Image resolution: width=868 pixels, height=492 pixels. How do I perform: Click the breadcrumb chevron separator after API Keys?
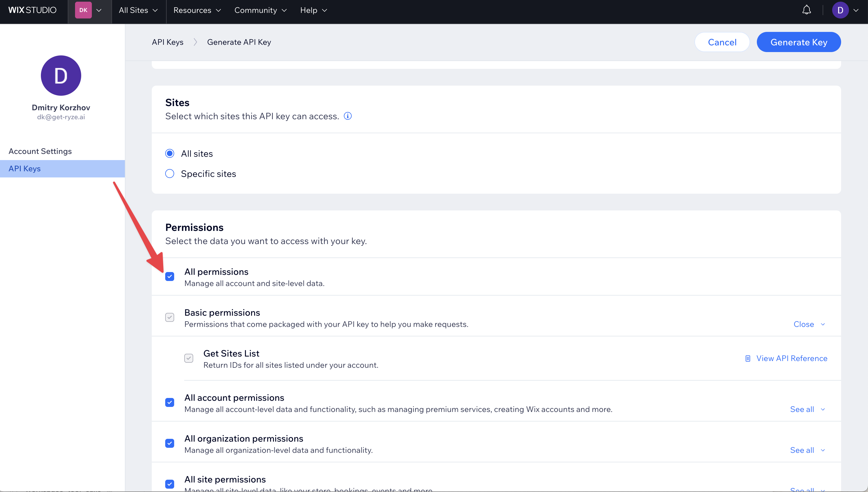click(x=195, y=42)
